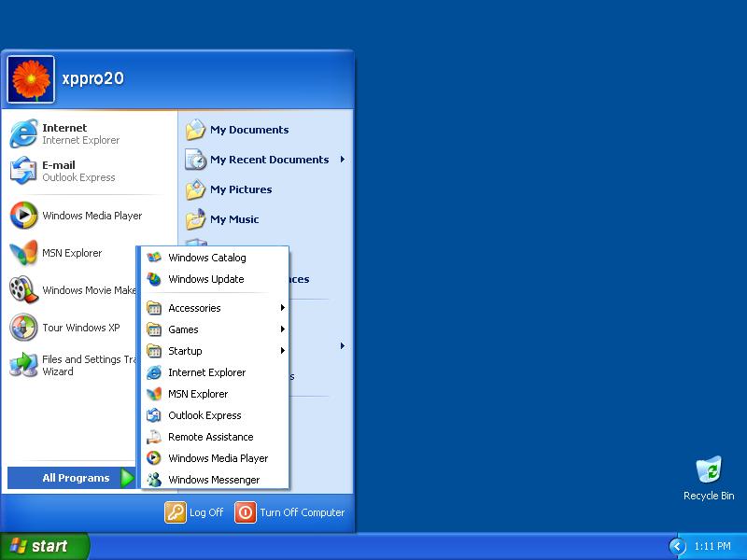Click the Log Off key icon

tap(176, 512)
